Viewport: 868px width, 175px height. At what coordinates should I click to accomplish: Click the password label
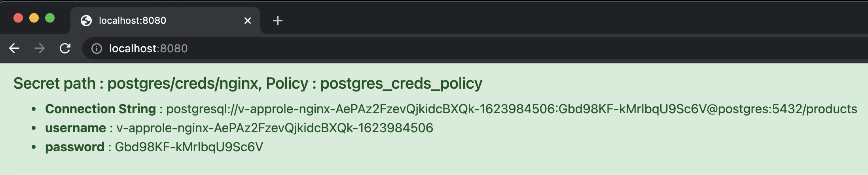[x=75, y=147]
